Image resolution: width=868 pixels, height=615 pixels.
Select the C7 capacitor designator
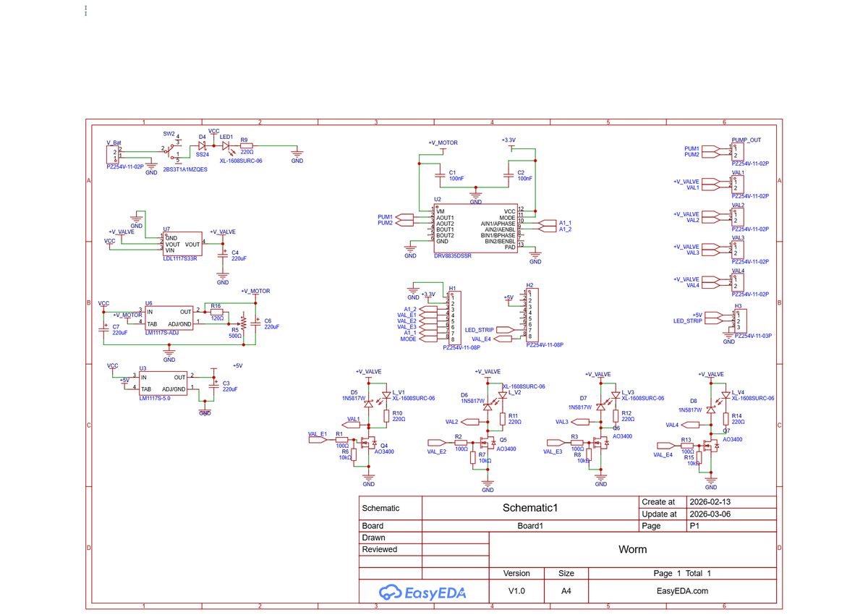pyautogui.click(x=116, y=326)
